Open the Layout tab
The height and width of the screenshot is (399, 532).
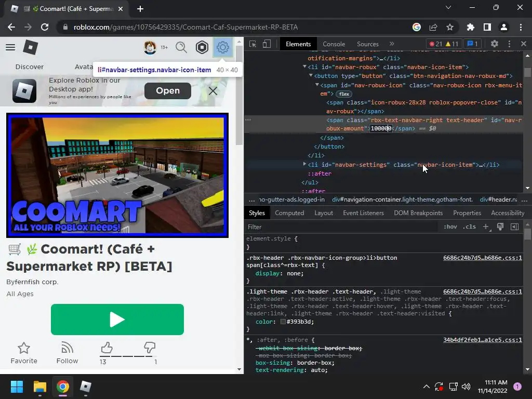click(x=324, y=213)
